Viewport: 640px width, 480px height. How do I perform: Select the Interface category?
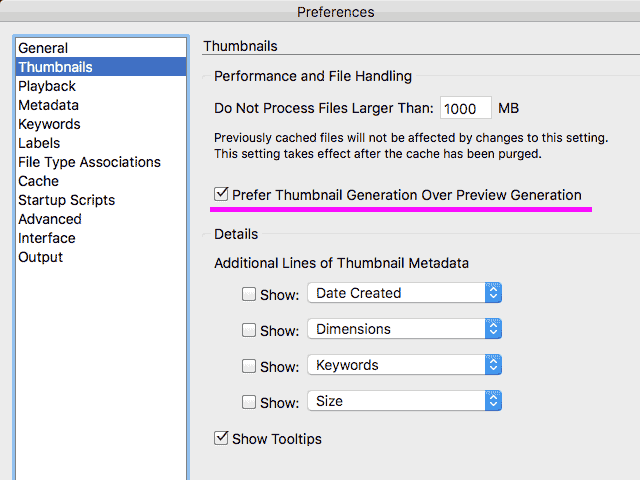pyautogui.click(x=47, y=238)
